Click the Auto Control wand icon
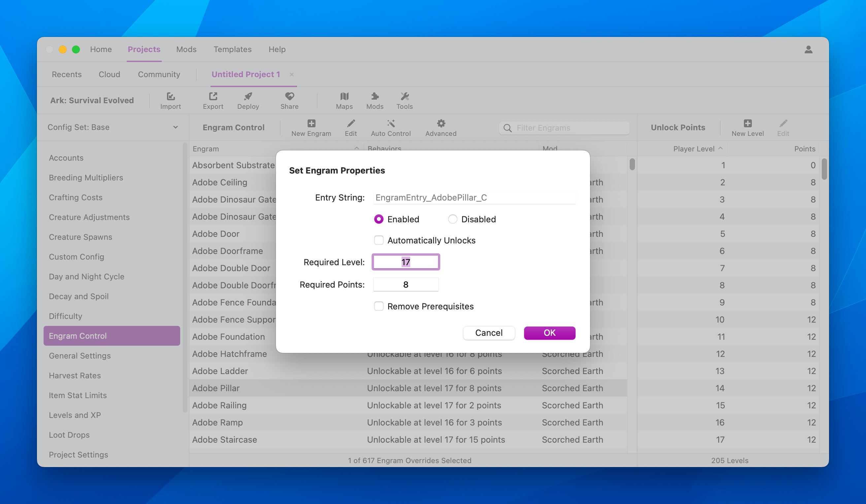The height and width of the screenshot is (504, 866). click(391, 123)
